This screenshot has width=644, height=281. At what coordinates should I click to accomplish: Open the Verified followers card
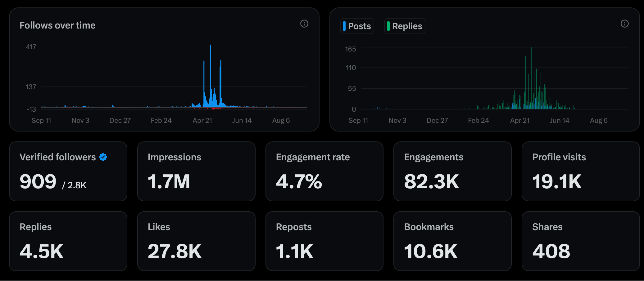pyautogui.click(x=68, y=172)
